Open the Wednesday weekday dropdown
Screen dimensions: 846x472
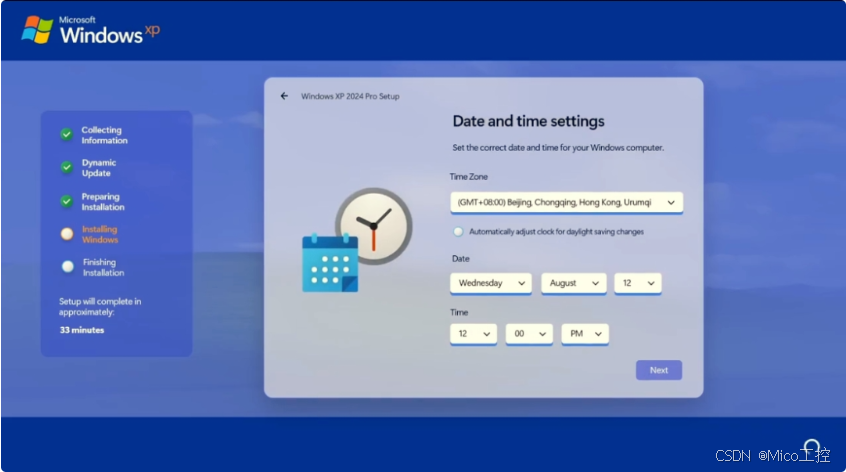[x=491, y=283]
